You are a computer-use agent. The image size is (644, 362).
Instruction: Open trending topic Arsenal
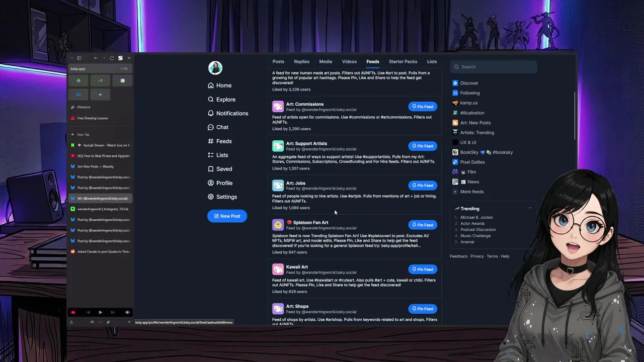(467, 242)
